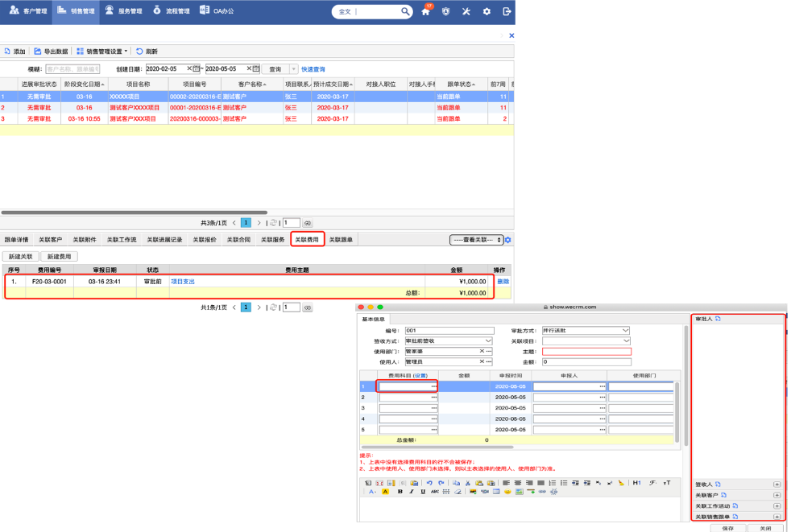Click the 新建费用 button
791x532 pixels.
(x=59, y=257)
